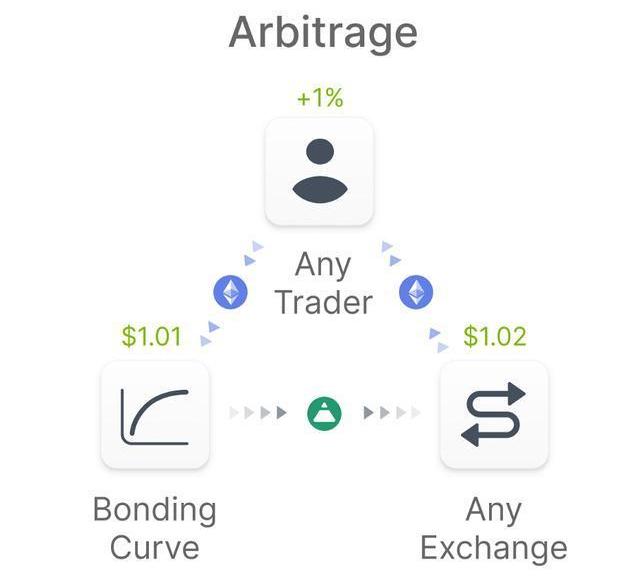This screenshot has height=580, width=640.
Task: Click the Bonding Curve label
Action: pos(154,528)
